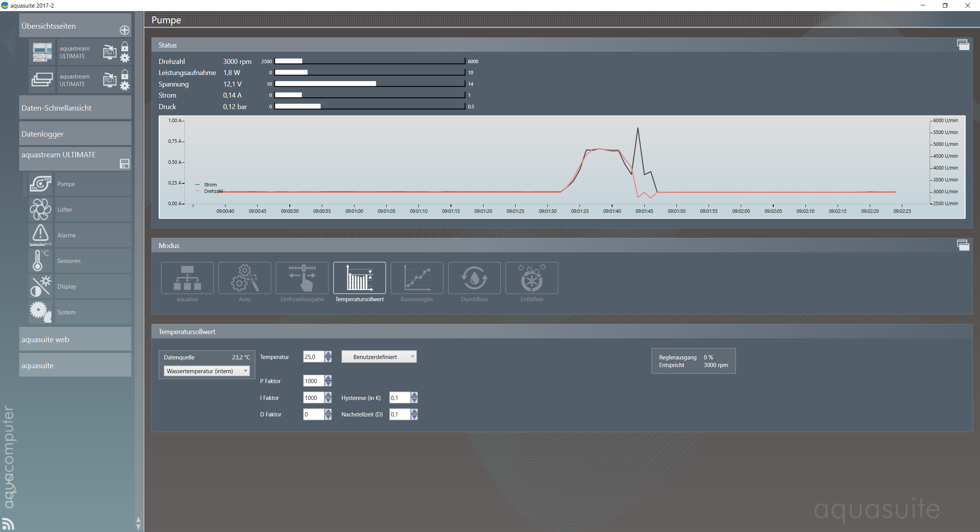Activate the Durchfluss mode icon
The image size is (980, 532).
474,278
